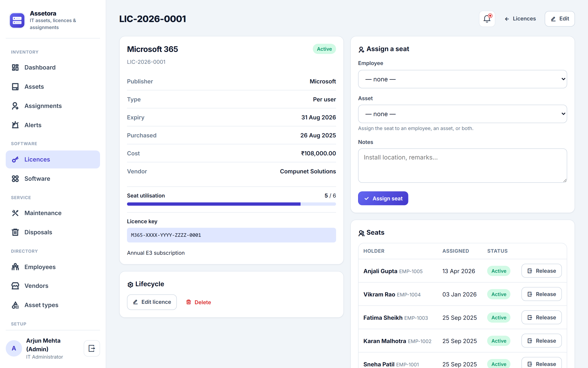Screen dimensions: 588x368
Task: Click the Assetora app logo icon
Action: click(x=17, y=20)
